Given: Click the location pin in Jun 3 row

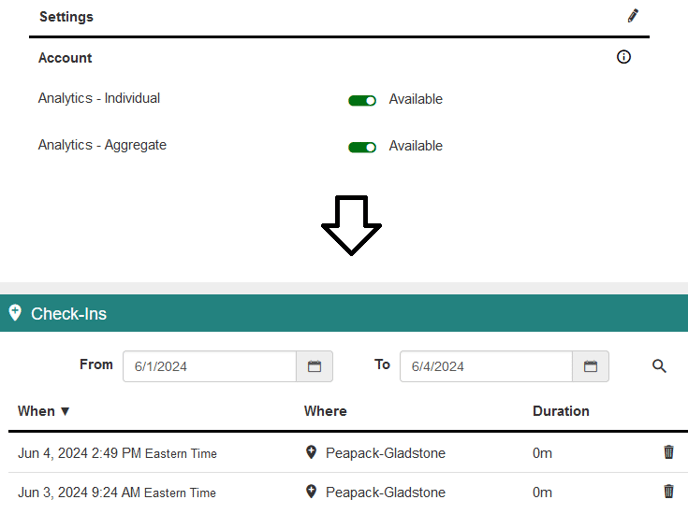Looking at the screenshot, I should click(x=311, y=491).
